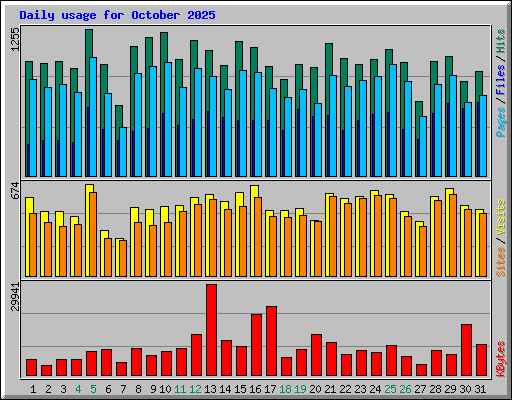This screenshot has height=400, width=512.
Task: Select the orange Sites bar for day 21
Action: click(333, 236)
